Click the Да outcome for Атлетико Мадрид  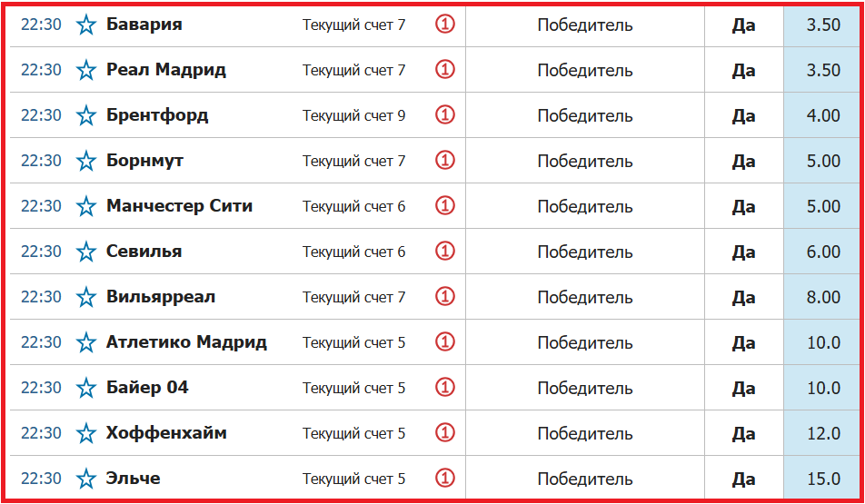coord(743,342)
